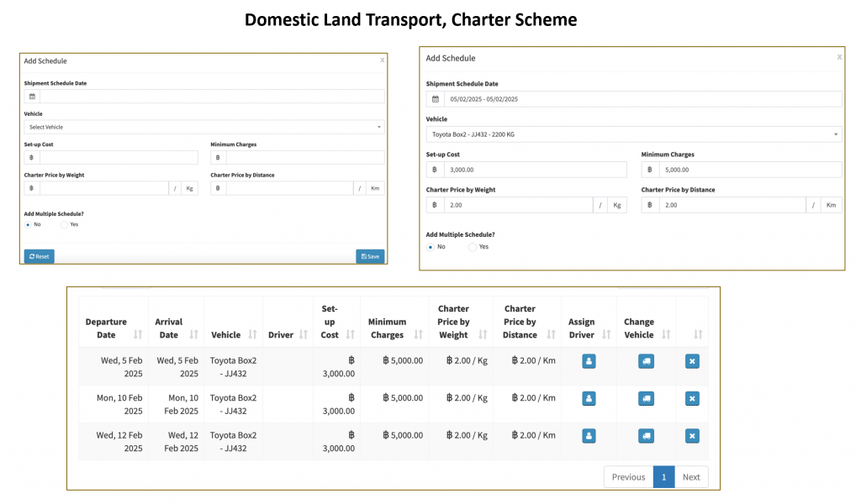This screenshot has width=861, height=504.
Task: Go to Previous page of table
Action: [x=629, y=477]
